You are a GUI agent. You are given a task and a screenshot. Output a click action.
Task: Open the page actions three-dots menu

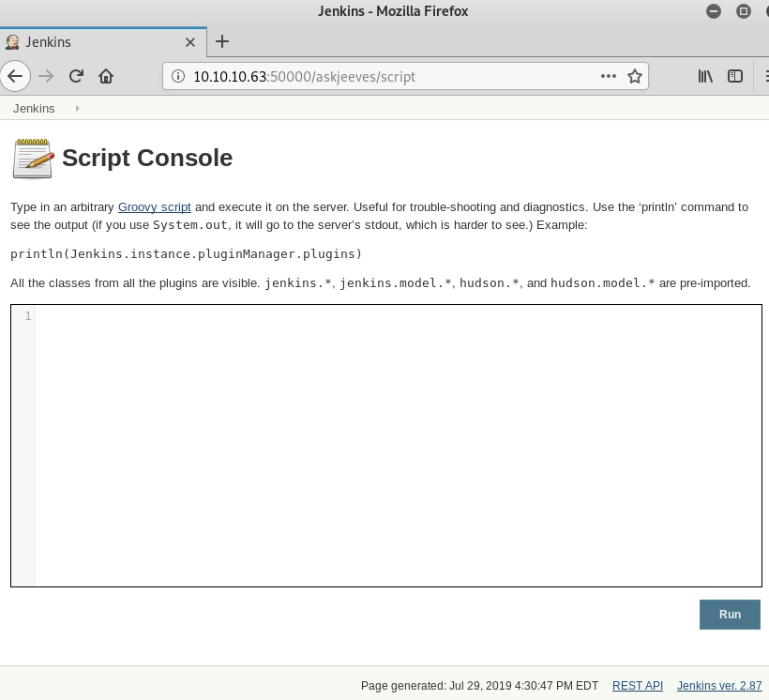coord(608,76)
